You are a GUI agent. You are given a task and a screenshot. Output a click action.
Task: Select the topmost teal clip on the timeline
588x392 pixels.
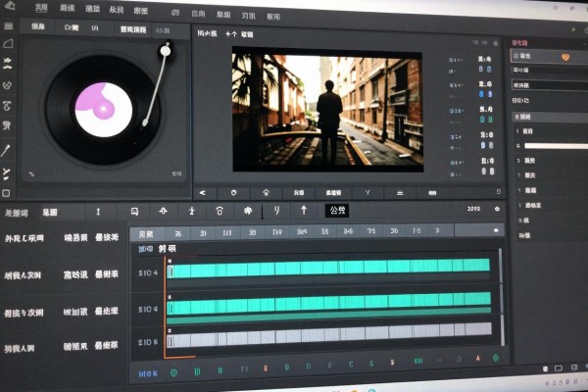328,269
